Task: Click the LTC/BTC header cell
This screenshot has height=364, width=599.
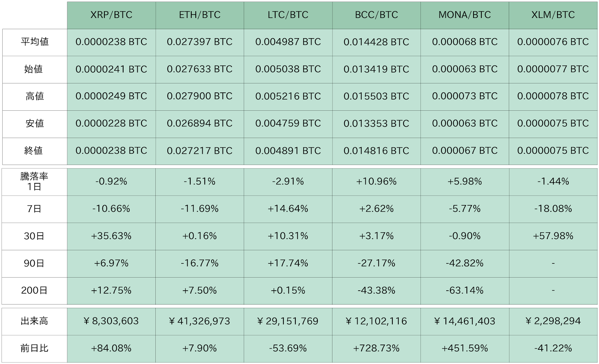Action: click(288, 15)
